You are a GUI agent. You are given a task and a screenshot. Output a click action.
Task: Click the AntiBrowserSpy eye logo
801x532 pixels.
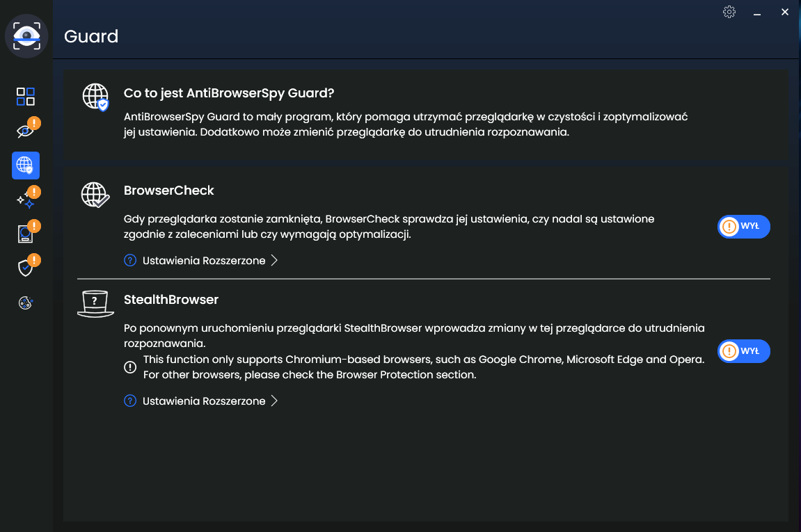pos(26,35)
